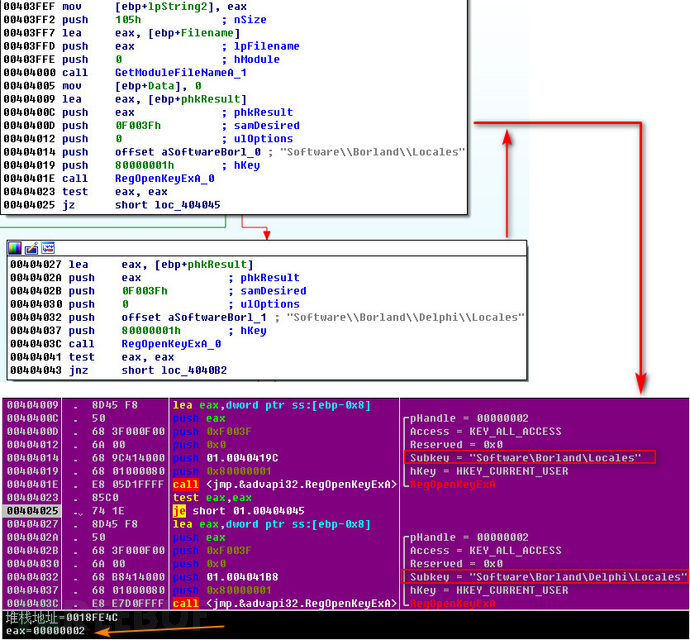
Task: Select IDA line 00404005 mov [ebp+Data], 0
Action: coord(103,86)
